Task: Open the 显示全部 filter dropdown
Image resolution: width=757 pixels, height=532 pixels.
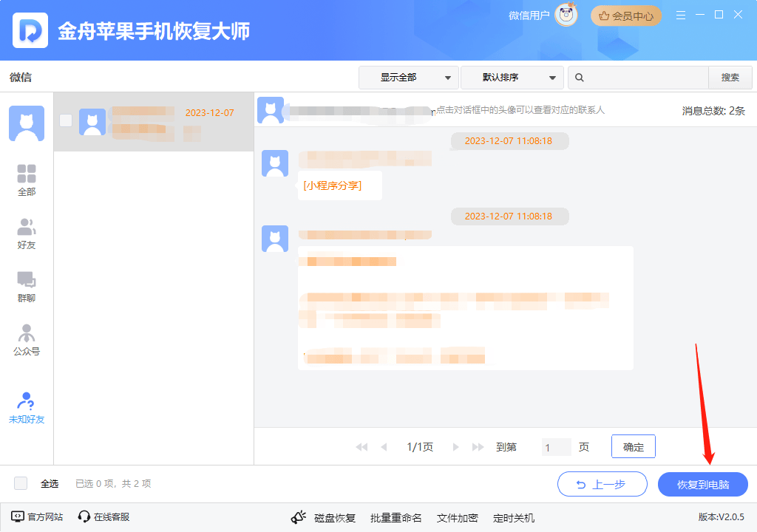Action: (x=409, y=77)
